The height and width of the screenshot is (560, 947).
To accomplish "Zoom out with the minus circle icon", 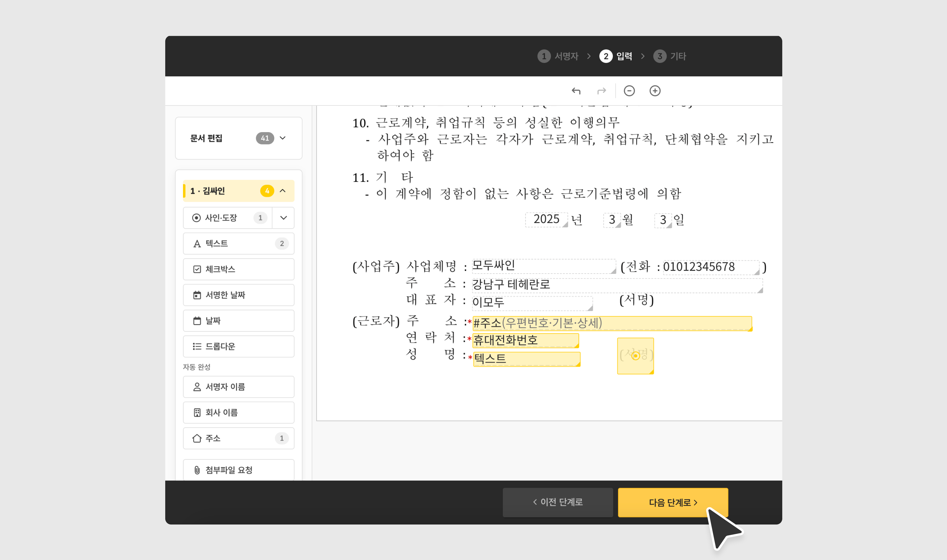I will click(629, 91).
